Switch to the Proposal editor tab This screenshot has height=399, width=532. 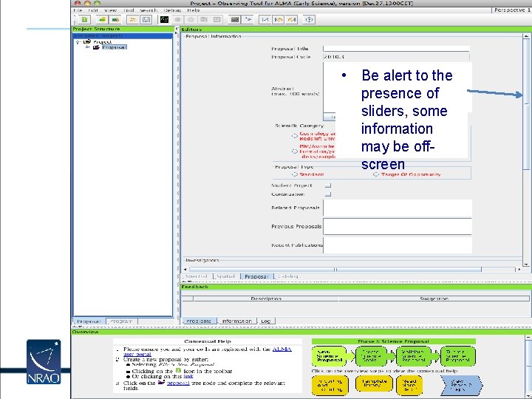256,276
